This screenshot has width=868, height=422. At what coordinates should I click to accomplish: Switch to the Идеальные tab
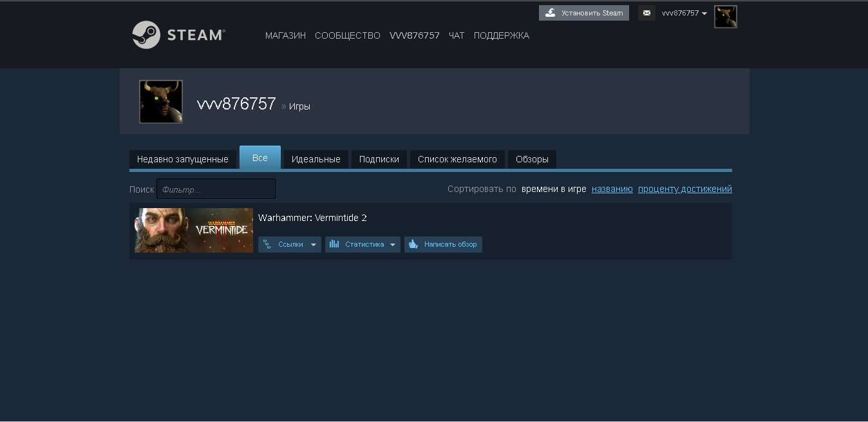pyautogui.click(x=316, y=159)
